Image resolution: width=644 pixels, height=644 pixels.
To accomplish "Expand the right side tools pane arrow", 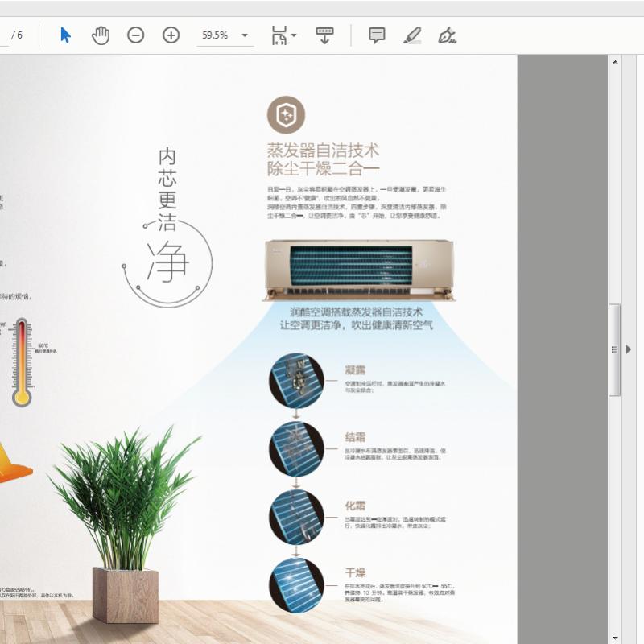I will (629, 349).
